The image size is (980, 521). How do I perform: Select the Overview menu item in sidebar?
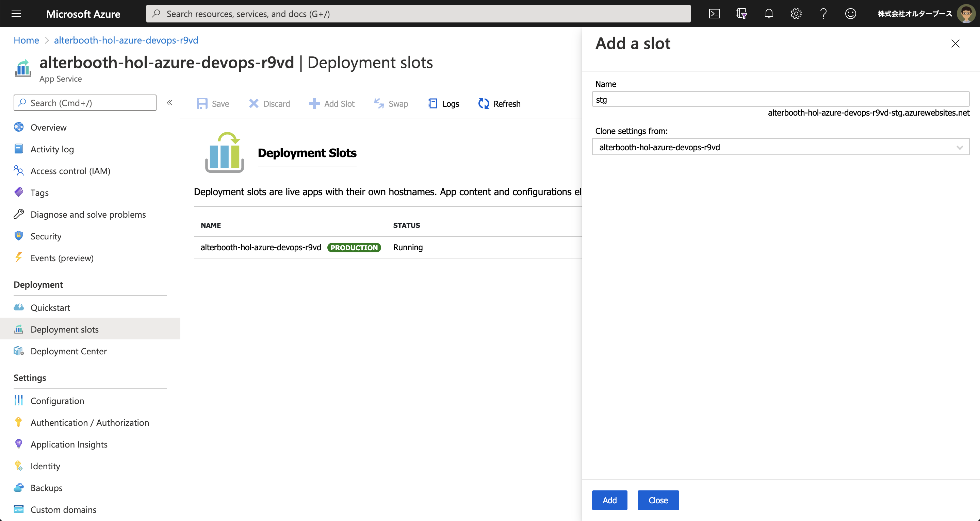[x=49, y=127]
